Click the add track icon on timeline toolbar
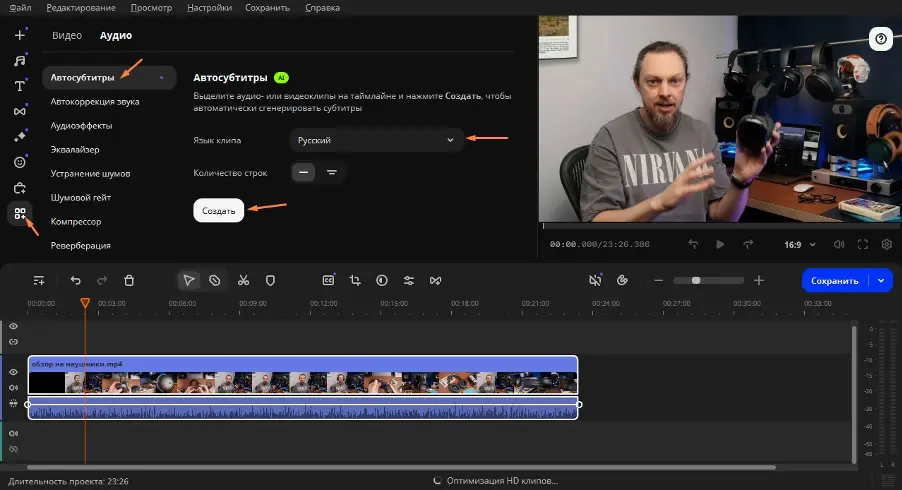The image size is (902, 490). point(39,281)
